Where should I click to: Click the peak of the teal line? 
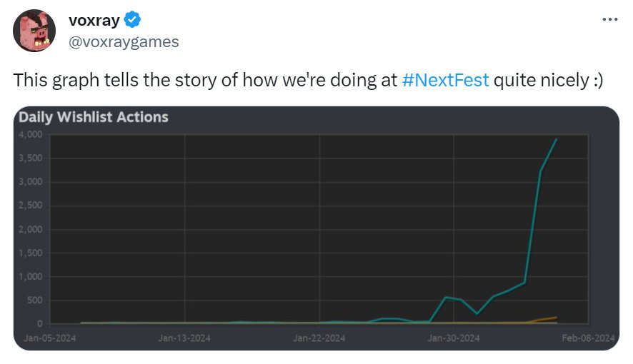pos(557,140)
